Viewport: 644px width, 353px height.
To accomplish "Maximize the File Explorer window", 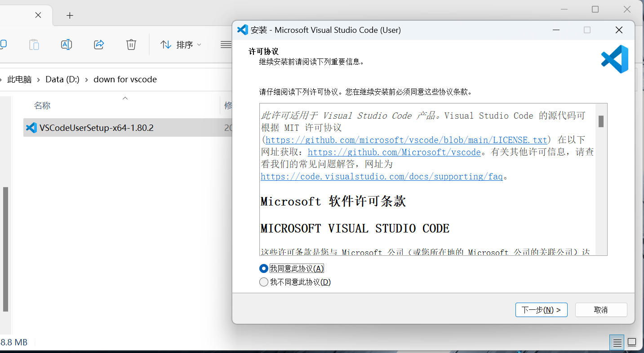I will 595,9.
